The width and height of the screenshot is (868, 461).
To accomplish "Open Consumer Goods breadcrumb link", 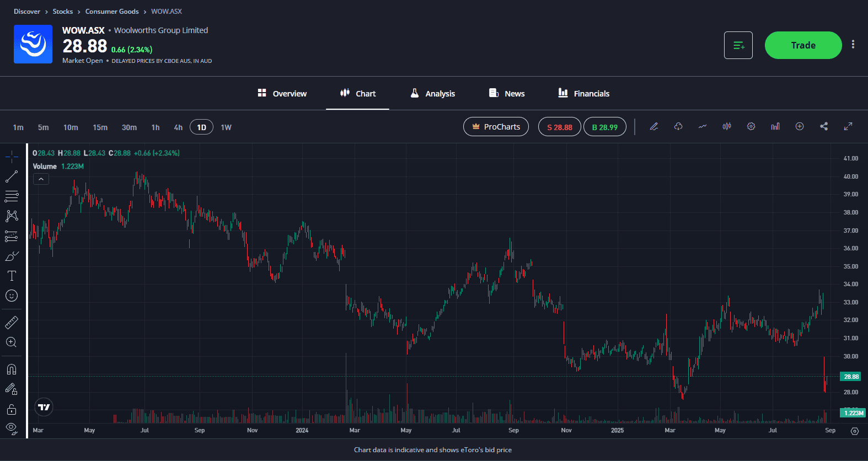I will [x=112, y=11].
